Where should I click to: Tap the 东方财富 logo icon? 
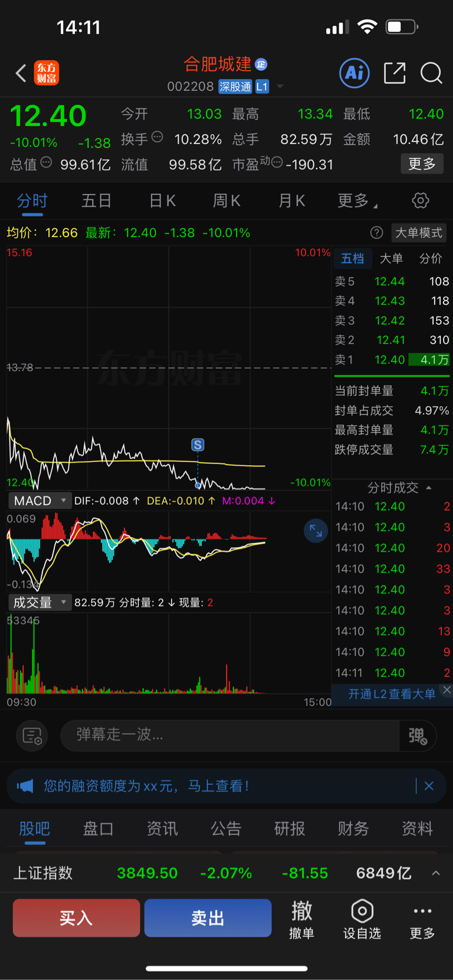point(47,73)
